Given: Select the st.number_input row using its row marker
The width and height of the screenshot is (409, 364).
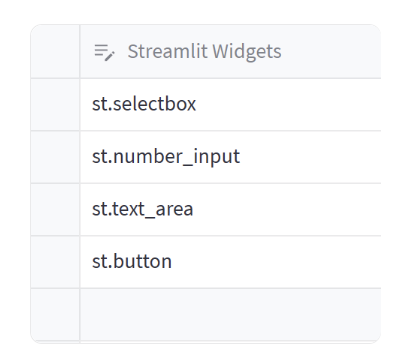Looking at the screenshot, I should 55,157.
